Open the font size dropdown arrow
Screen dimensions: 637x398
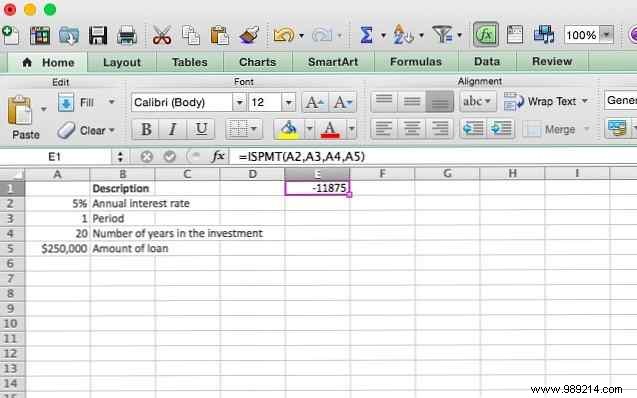coord(288,102)
